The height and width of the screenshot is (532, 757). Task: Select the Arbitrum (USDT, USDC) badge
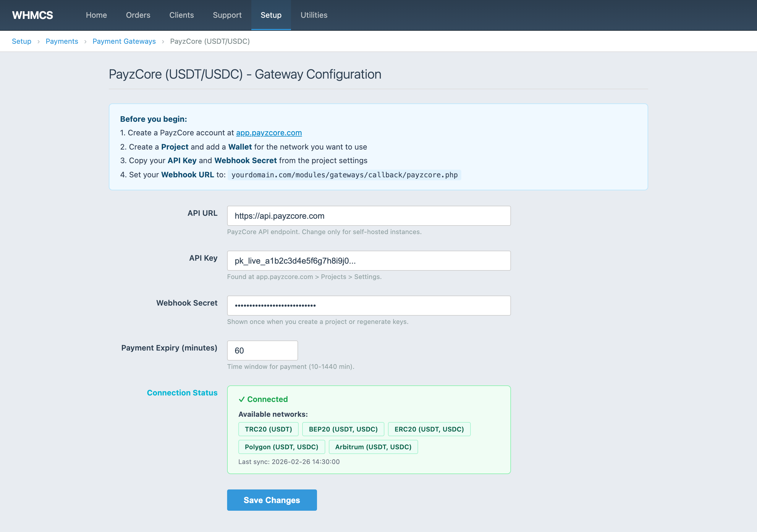pyautogui.click(x=373, y=447)
